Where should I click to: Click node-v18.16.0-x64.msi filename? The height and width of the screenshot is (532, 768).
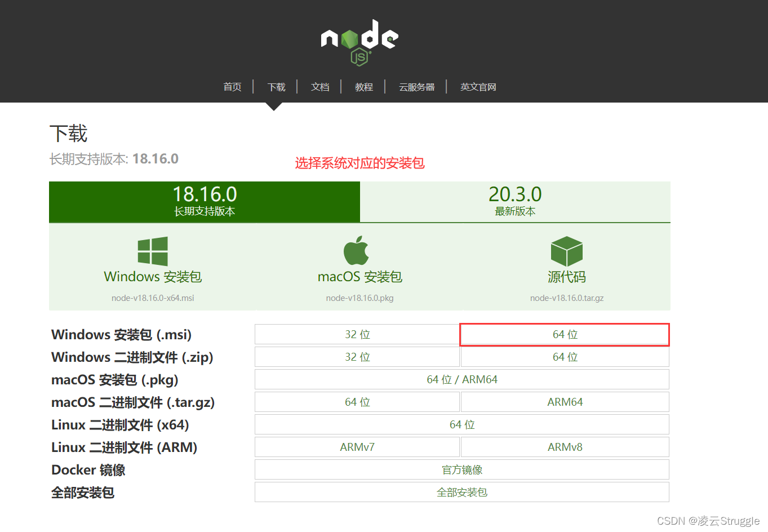pos(153,298)
